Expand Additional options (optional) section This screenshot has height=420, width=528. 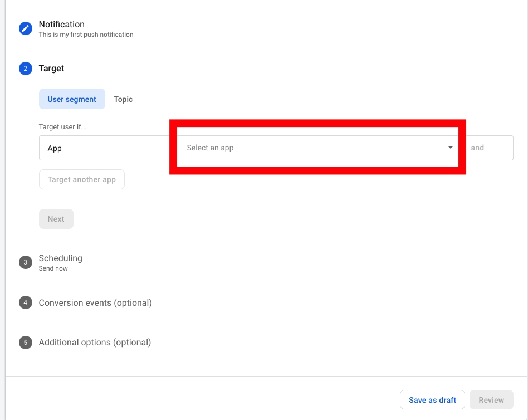click(x=95, y=343)
